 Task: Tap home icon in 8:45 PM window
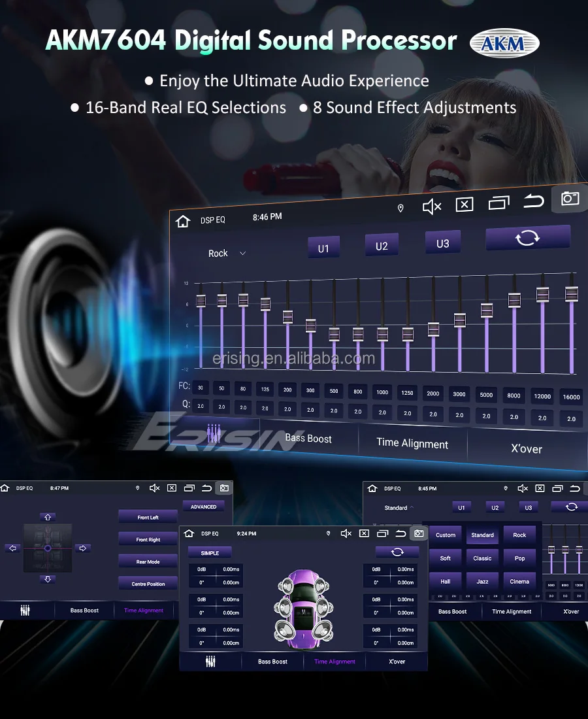[372, 488]
